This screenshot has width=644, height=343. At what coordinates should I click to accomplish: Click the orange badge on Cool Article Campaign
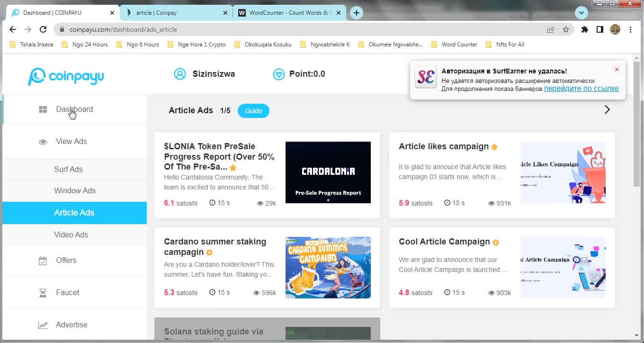click(496, 243)
